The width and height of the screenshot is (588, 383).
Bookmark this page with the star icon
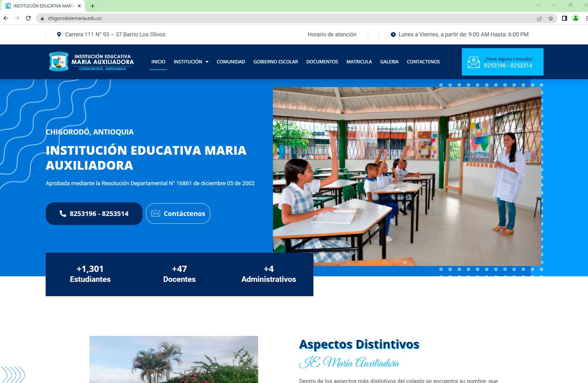[551, 18]
